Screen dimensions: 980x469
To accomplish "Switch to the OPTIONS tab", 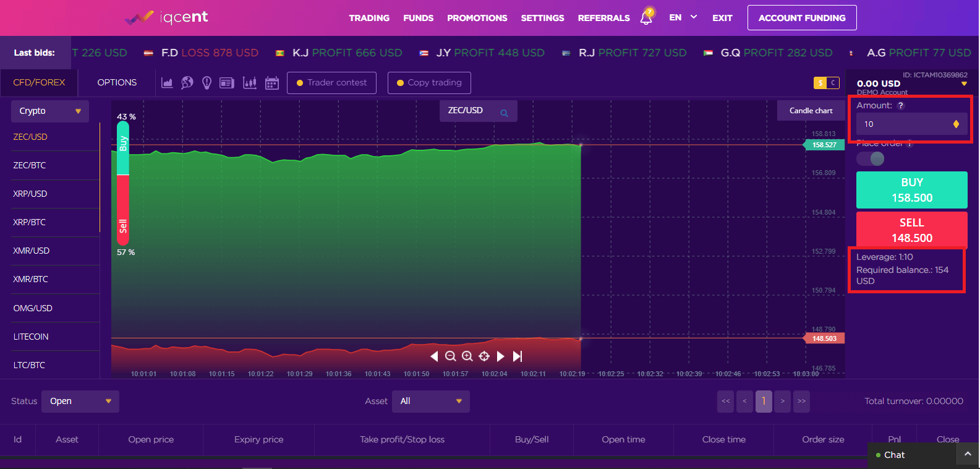I will 117,82.
